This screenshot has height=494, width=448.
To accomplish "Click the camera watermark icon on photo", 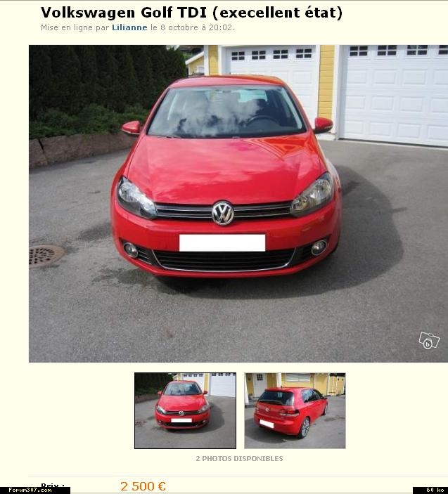I will click(429, 341).
